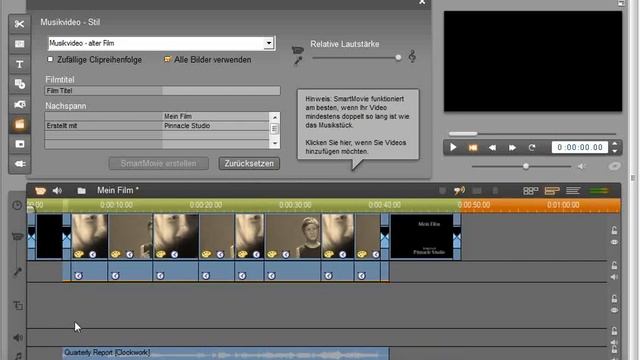The width and height of the screenshot is (640, 360).
Task: Toggle lock on the sound effects track
Action: [x=614, y=331]
